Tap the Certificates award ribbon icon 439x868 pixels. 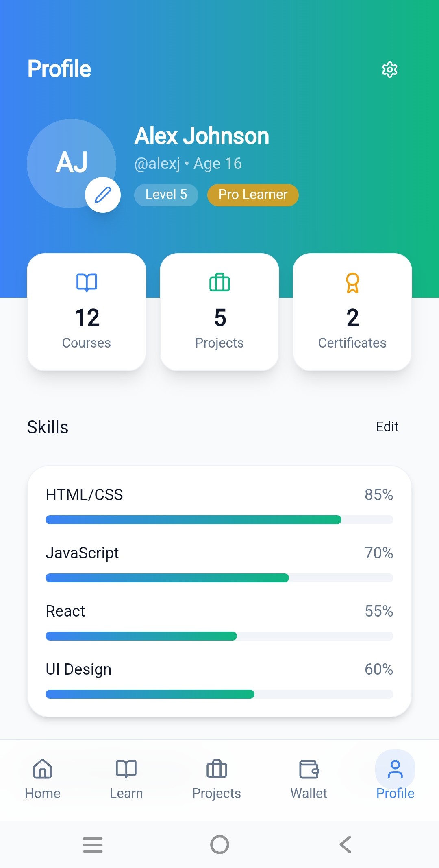click(352, 283)
